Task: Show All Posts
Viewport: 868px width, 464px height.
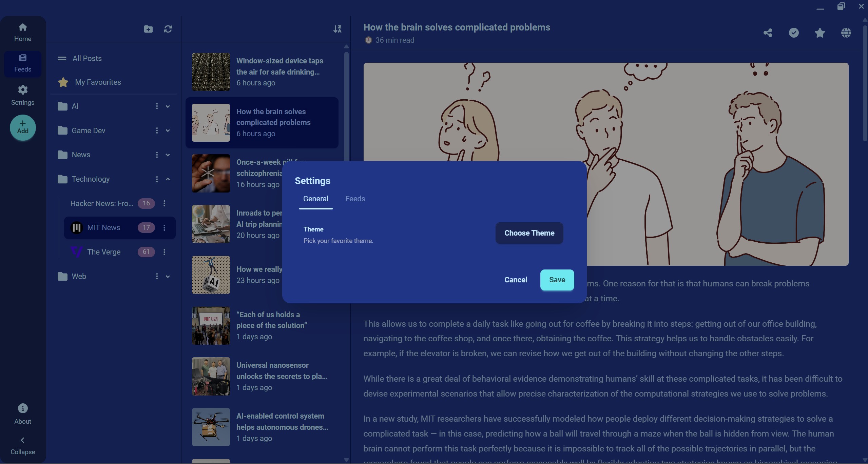Action: click(113, 58)
